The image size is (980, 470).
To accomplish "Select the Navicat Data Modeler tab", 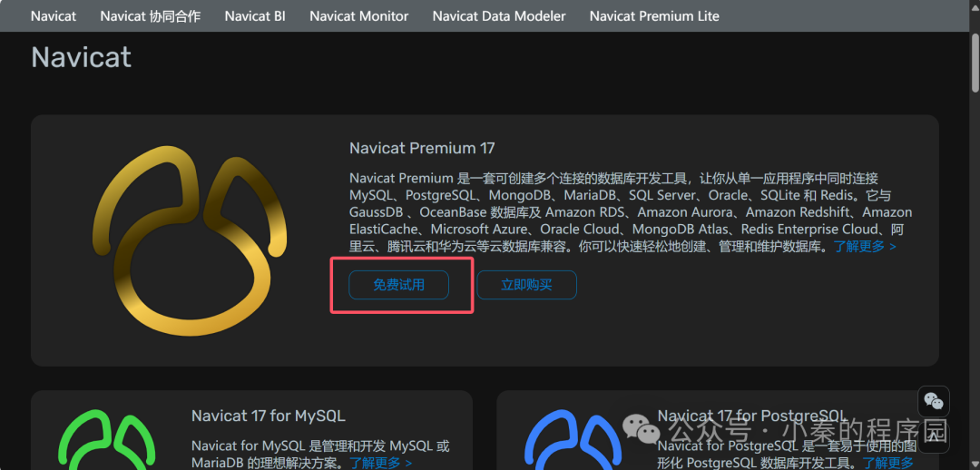I will pos(499,16).
